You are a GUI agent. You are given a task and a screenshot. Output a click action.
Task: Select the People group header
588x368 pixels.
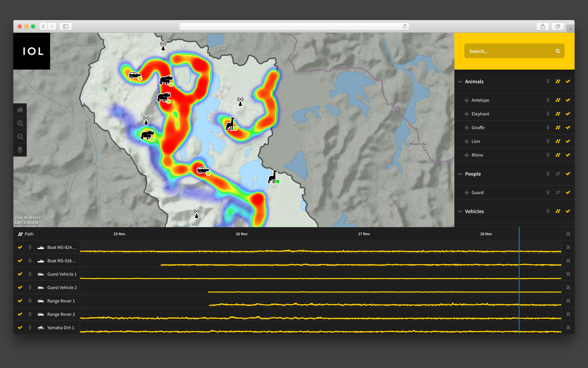(473, 174)
